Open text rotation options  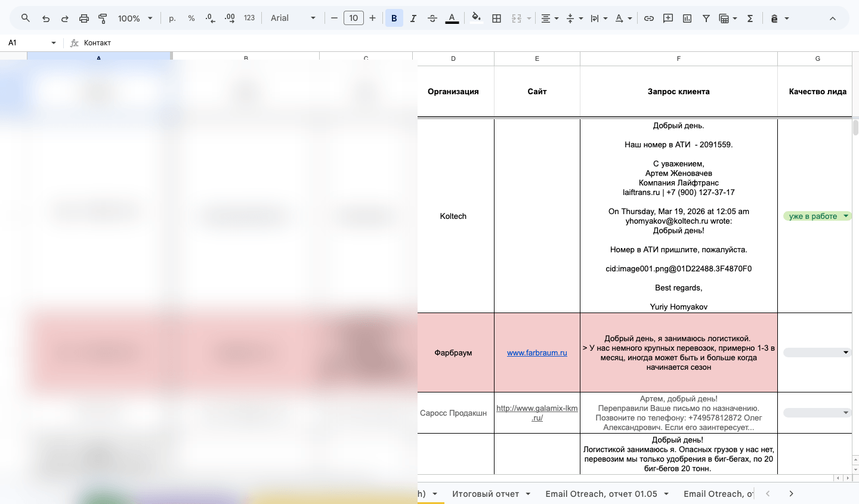pos(623,18)
